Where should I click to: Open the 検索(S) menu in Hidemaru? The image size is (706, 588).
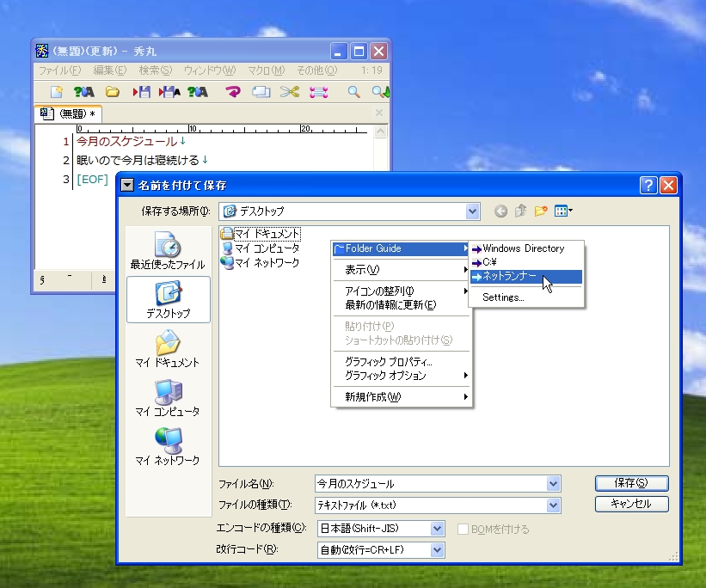point(156,70)
